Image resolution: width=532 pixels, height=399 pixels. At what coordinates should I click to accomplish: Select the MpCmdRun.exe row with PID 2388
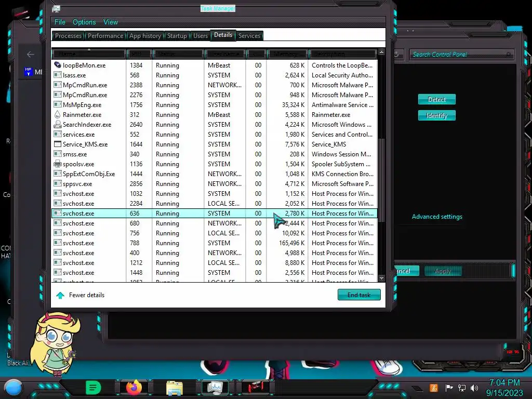click(214, 85)
